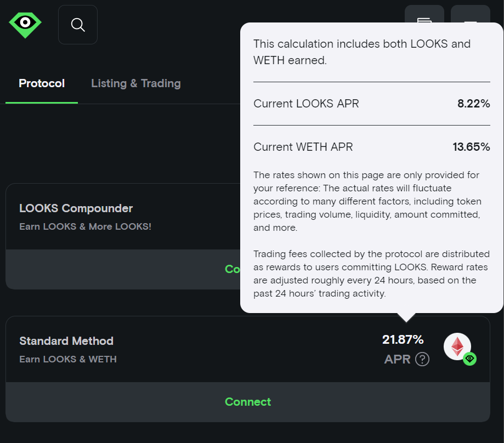Image resolution: width=504 pixels, height=443 pixels.
Task: Click the tooltip paragraph about trading fees
Action: [x=371, y=274]
